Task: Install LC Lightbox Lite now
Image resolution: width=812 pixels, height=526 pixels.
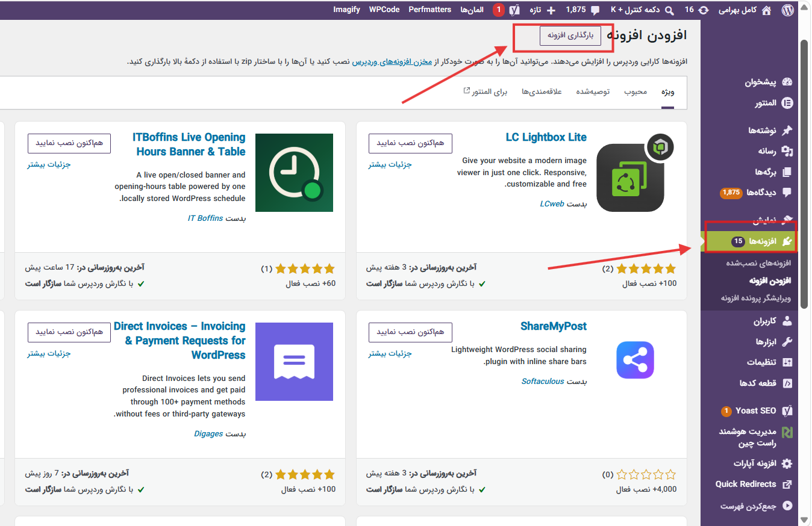Action: tap(410, 143)
